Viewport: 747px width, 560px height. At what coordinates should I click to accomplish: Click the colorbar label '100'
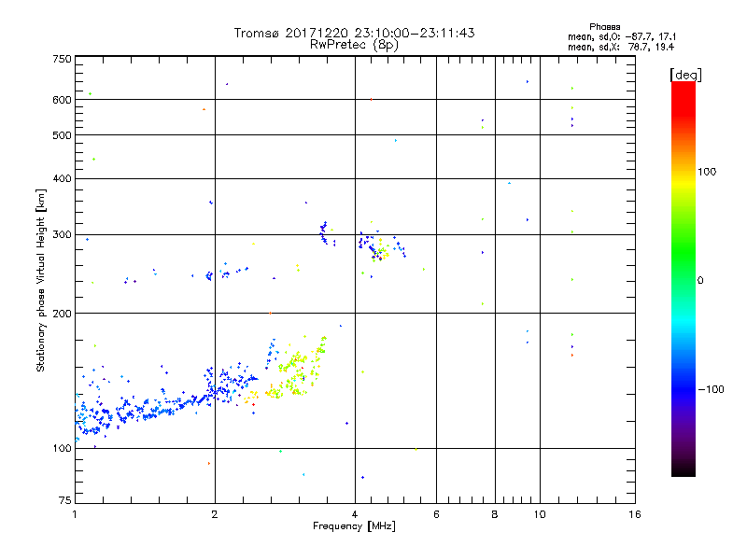707,172
